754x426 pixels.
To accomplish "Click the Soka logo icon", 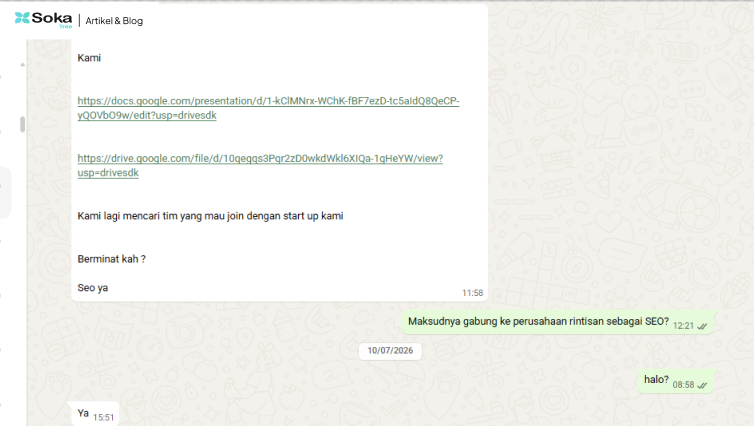I will (x=22, y=18).
